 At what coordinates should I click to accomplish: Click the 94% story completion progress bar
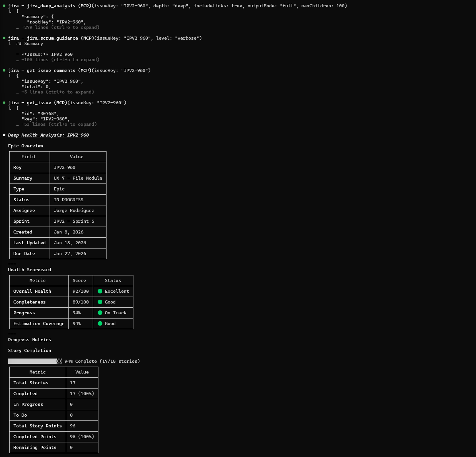35,361
